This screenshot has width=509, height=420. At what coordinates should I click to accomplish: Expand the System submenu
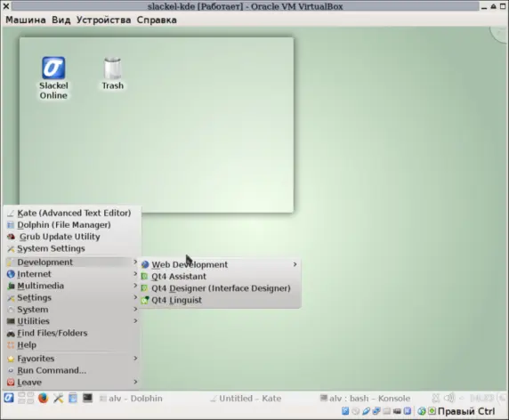(72, 310)
